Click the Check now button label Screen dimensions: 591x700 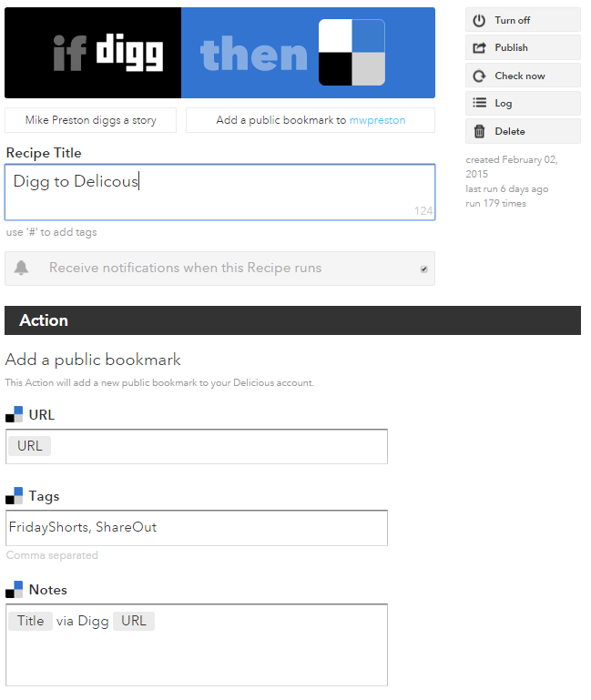pos(520,76)
